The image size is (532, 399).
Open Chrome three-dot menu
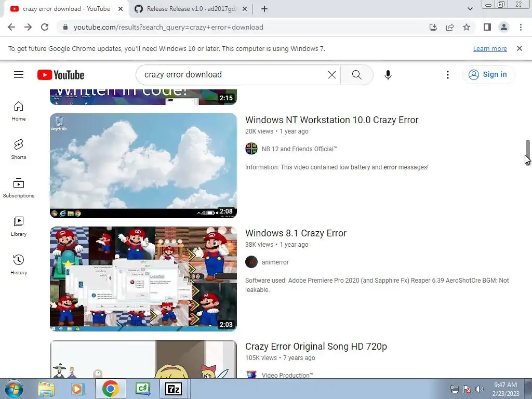[521, 27]
